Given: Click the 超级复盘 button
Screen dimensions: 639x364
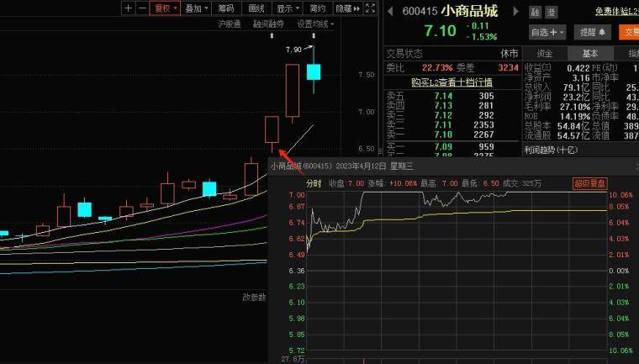Looking at the screenshot, I should pyautogui.click(x=589, y=183).
